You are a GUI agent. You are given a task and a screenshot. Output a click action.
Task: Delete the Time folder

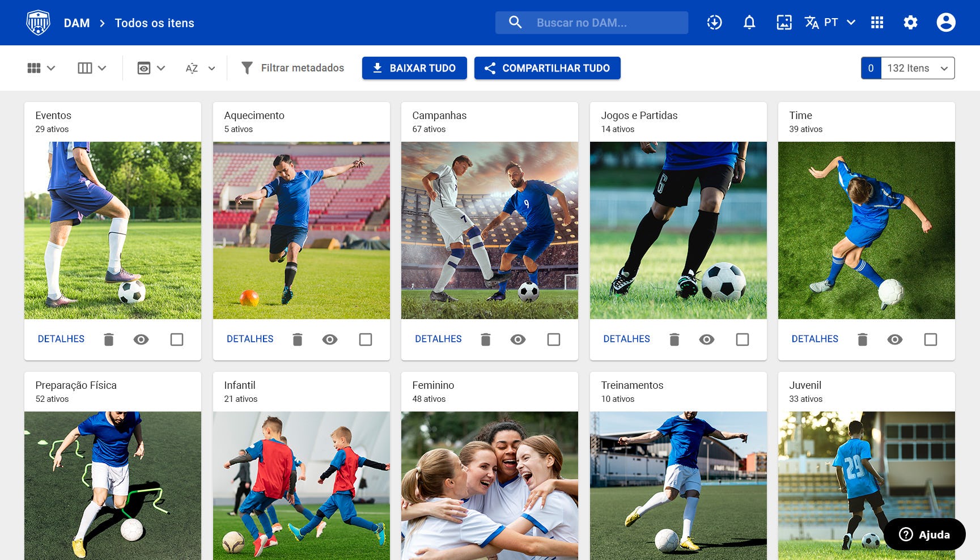click(862, 340)
